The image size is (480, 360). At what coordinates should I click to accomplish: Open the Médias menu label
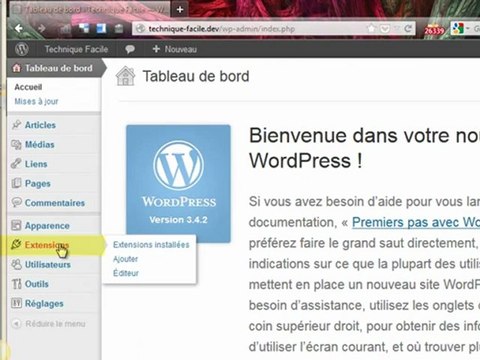click(x=40, y=145)
